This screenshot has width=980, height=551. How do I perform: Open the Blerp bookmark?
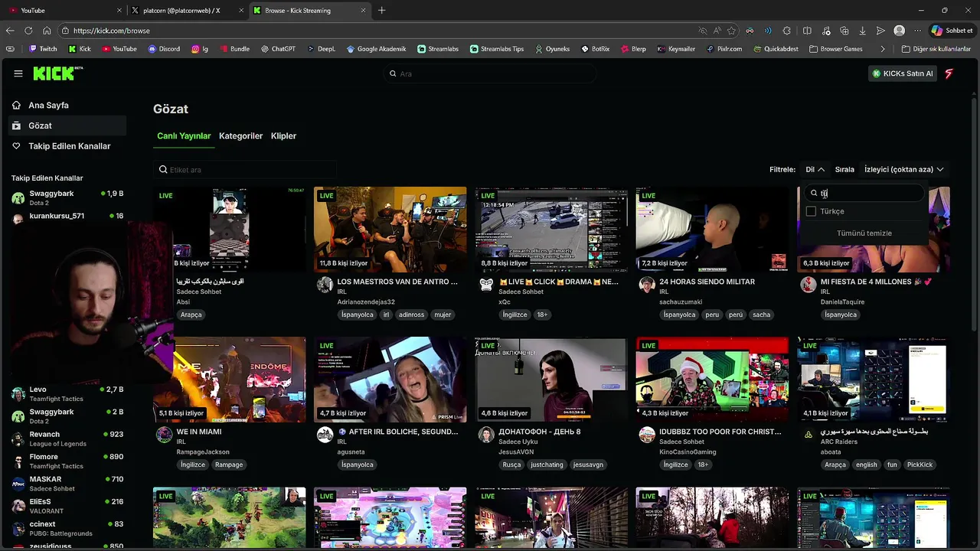632,49
